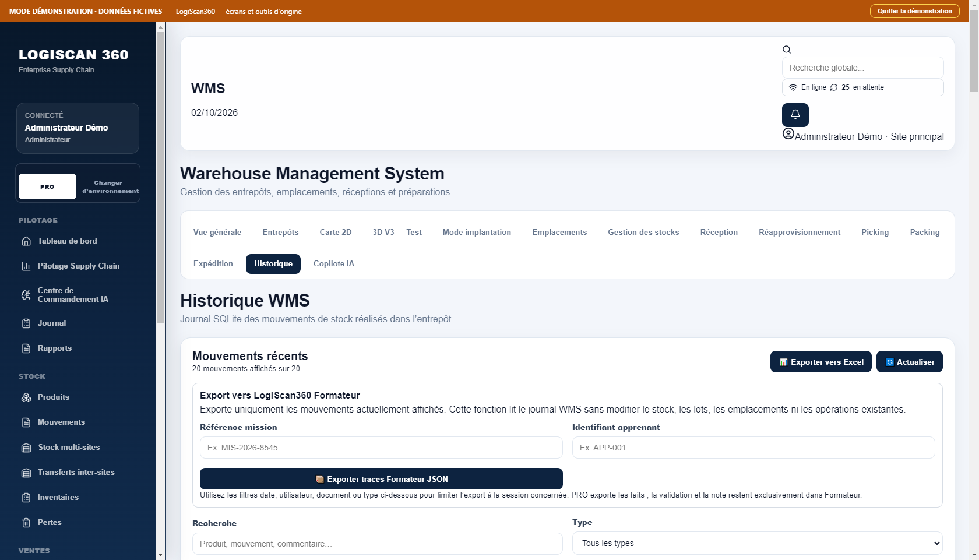The width and height of the screenshot is (979, 560).
Task: Click the Inventaires clipboard icon
Action: coord(26,498)
